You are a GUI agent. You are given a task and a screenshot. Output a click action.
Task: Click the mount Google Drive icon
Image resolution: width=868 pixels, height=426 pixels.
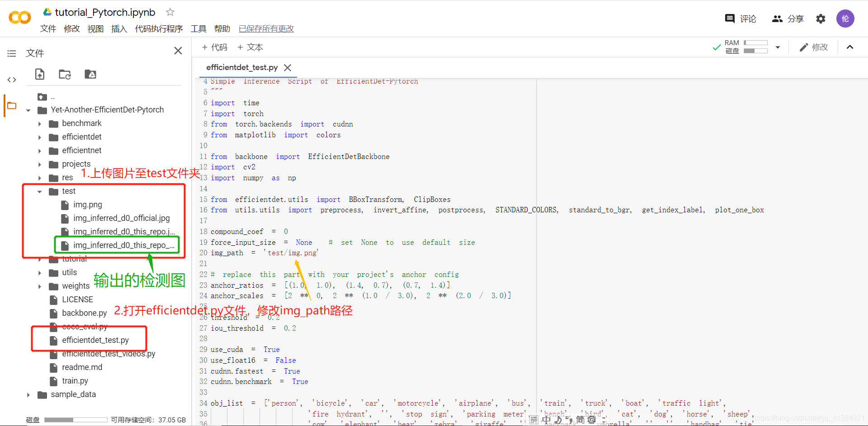point(90,74)
